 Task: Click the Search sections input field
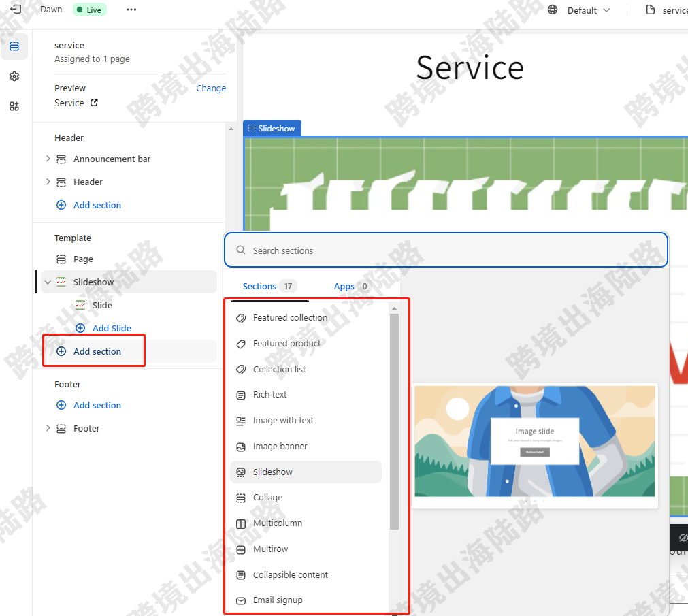[446, 250]
